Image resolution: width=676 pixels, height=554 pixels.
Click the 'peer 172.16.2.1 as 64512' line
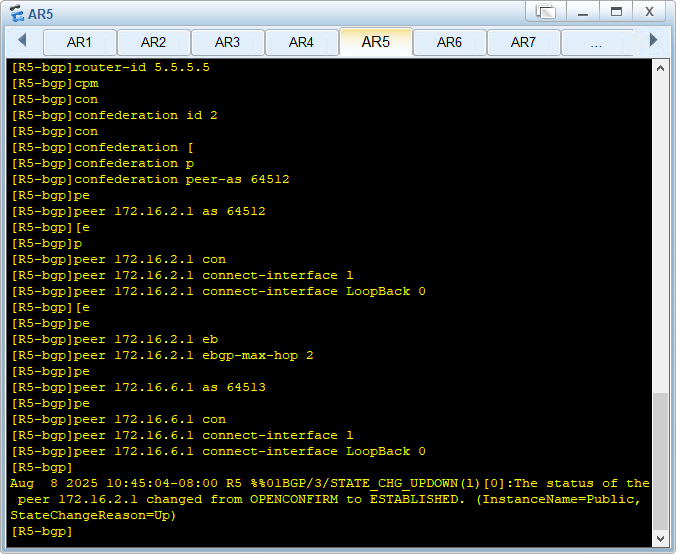pyautogui.click(x=138, y=211)
